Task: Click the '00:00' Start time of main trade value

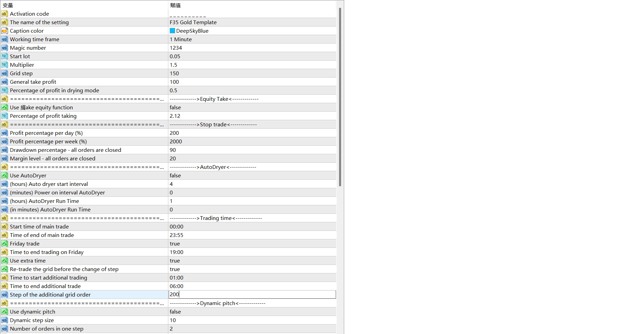Action: click(x=177, y=226)
